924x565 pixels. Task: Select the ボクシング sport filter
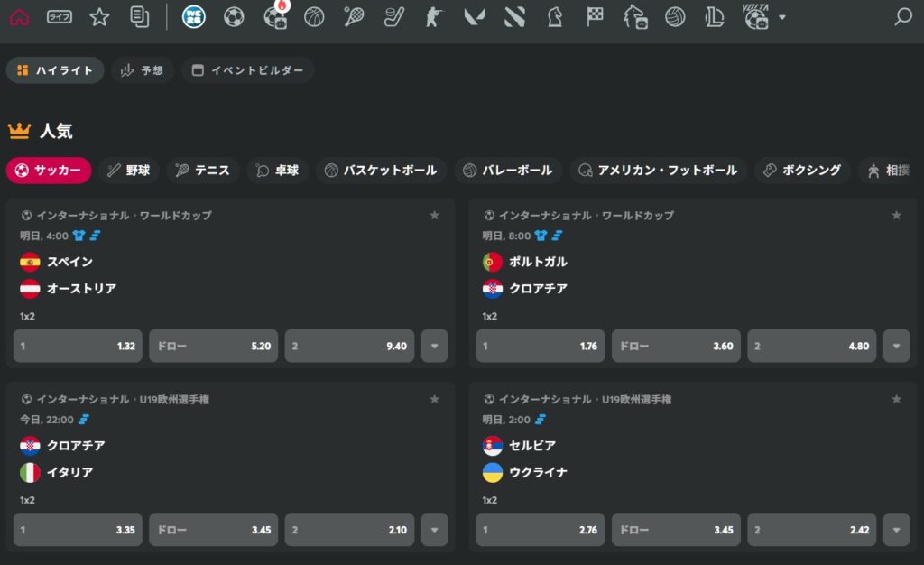[x=802, y=171]
